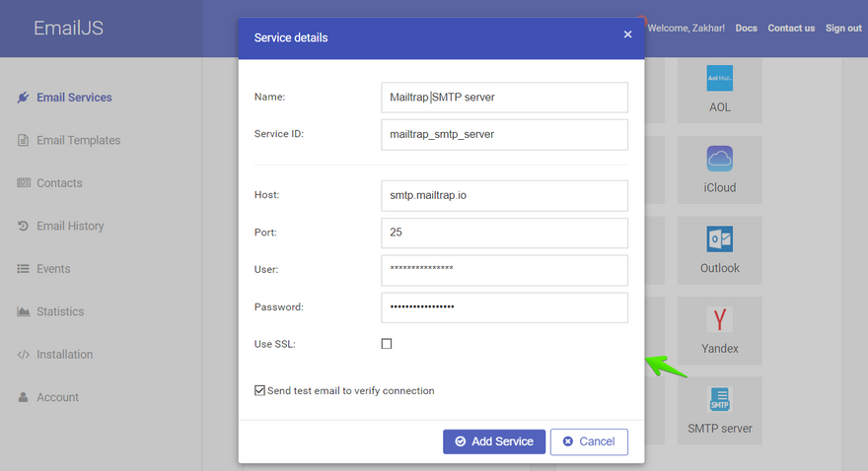View the Statistics section
Screen dimensions: 868x471
(x=60, y=311)
